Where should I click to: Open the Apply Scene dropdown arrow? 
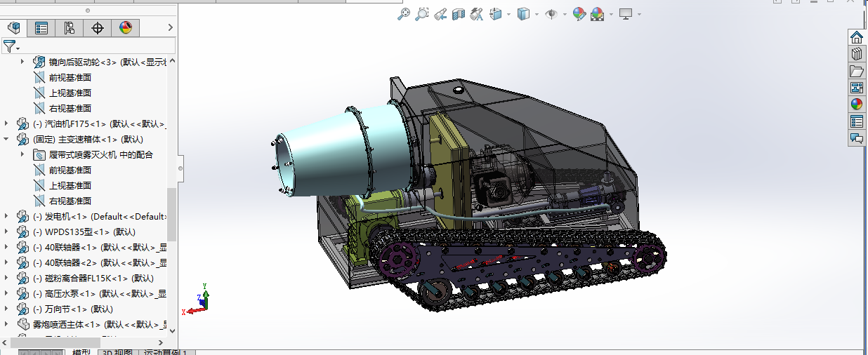click(x=611, y=14)
